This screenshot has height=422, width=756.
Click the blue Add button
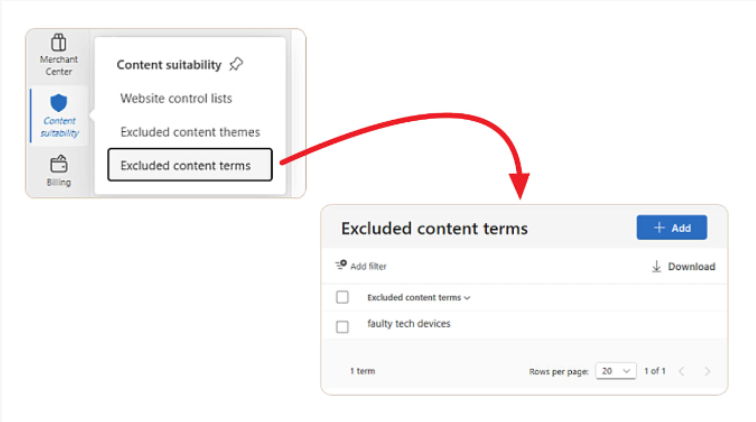coord(672,228)
